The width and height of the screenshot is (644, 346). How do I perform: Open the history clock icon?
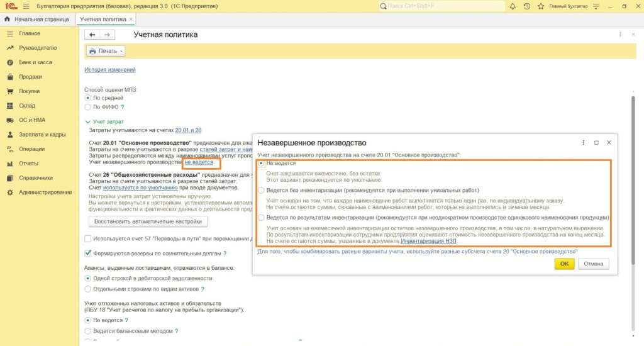coord(526,6)
